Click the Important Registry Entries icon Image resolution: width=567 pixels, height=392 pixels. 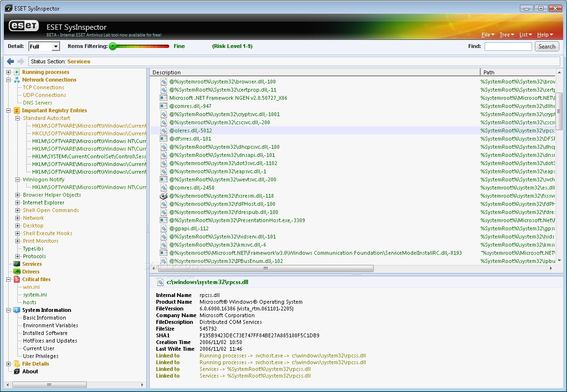pos(17,110)
